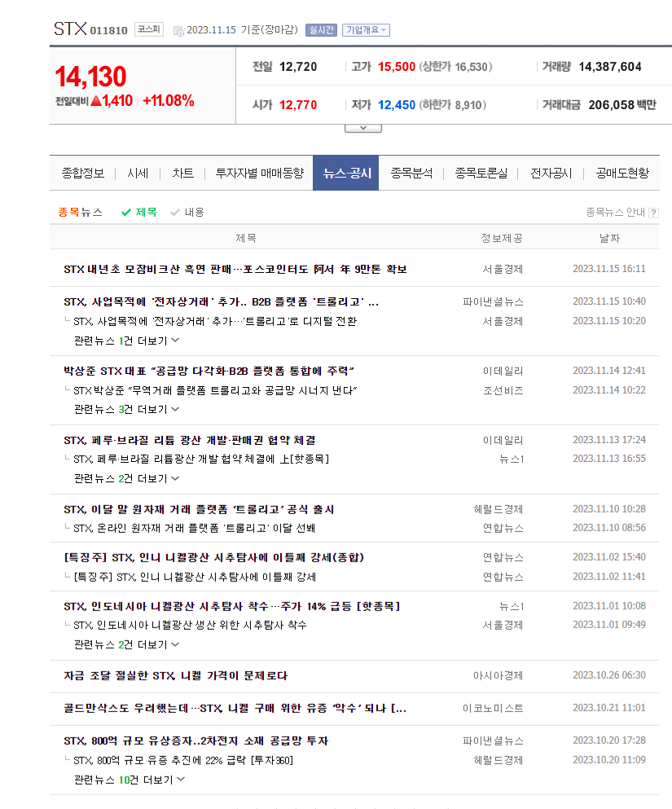This screenshot has width=672, height=809.
Task: Click the 거래대금 value 206,058 백만
Action: [622, 105]
